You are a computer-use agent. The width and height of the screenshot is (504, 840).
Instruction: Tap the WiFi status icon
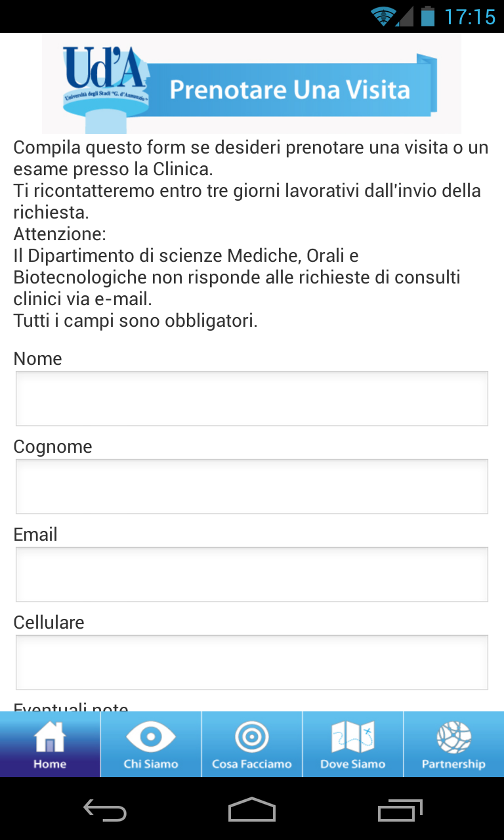[x=383, y=16]
